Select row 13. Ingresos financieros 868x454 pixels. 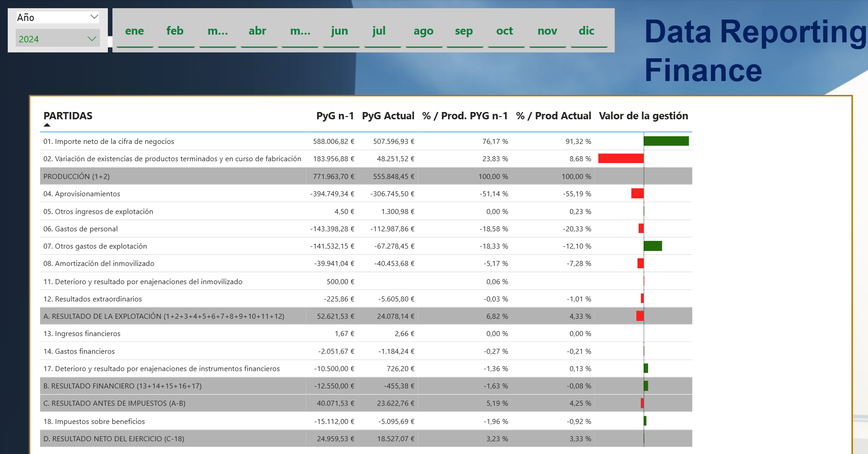pyautogui.click(x=366, y=333)
